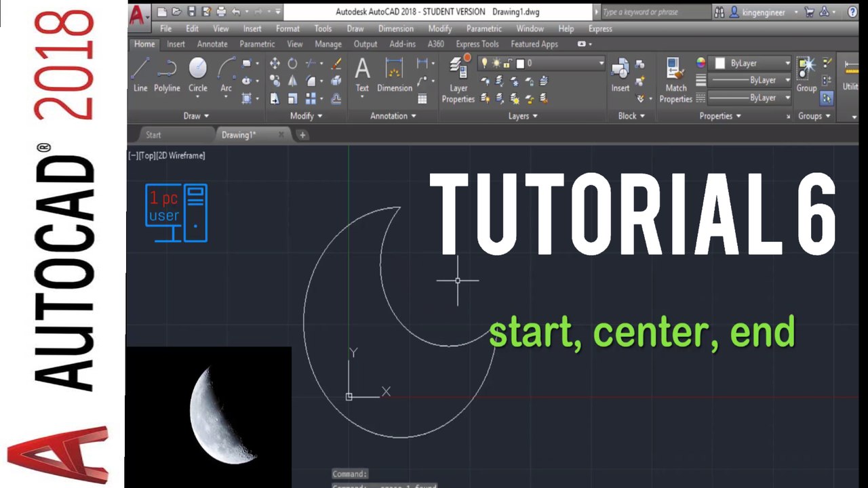Image resolution: width=868 pixels, height=488 pixels.
Task: Click the Offset tool icon
Action: 336,98
